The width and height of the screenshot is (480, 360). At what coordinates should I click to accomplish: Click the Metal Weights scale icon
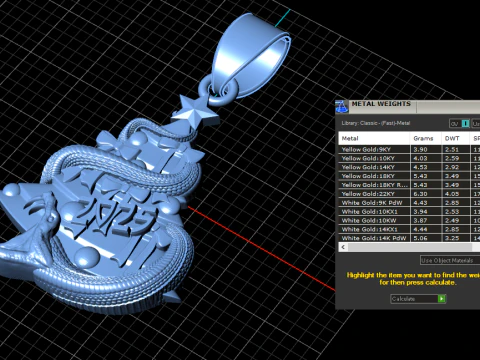342,107
